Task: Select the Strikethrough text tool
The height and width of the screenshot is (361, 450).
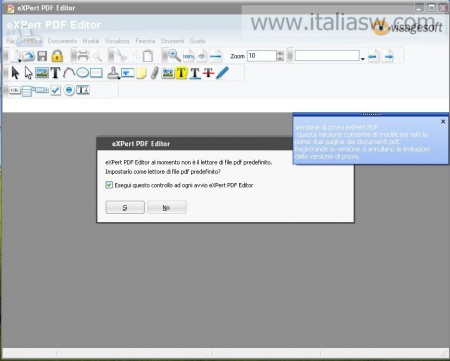Action: 208,73
